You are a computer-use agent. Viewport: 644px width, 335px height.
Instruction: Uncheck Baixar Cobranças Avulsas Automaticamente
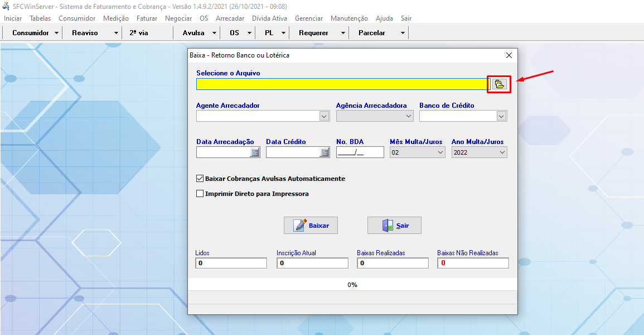coord(200,179)
